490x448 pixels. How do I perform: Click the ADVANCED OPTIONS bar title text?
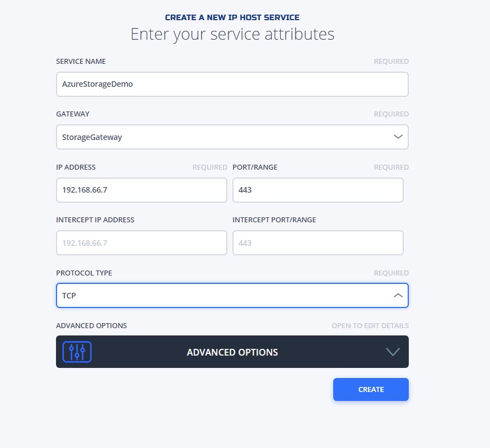pos(232,352)
